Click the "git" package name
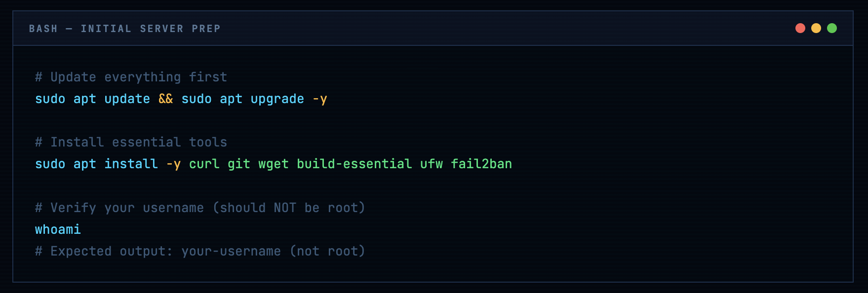The image size is (868, 293). (238, 164)
